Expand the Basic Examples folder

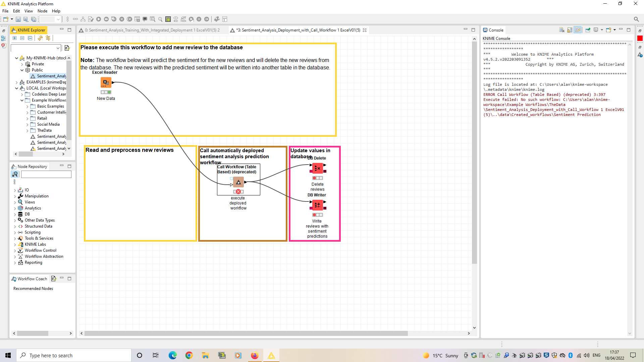pos(27,106)
